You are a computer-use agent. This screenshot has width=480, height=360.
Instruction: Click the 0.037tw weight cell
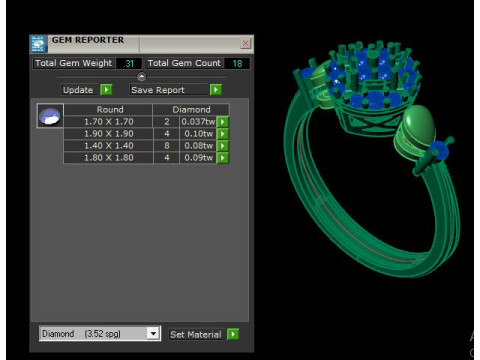point(198,122)
